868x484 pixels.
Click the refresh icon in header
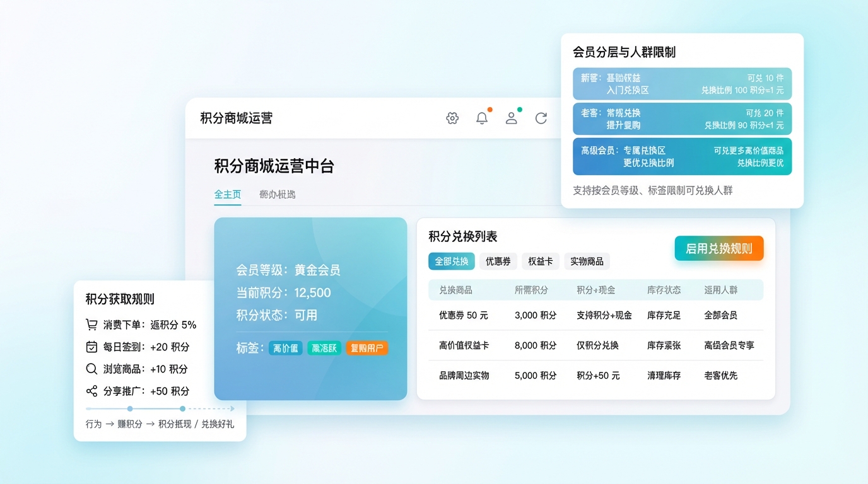click(541, 118)
